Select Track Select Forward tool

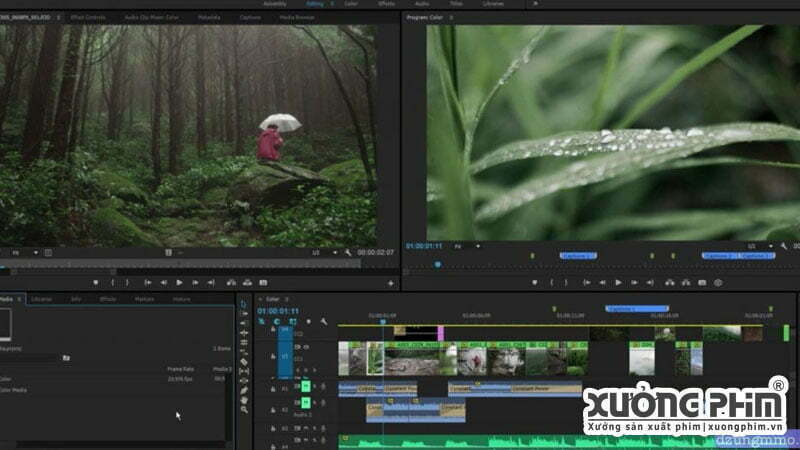[x=244, y=313]
